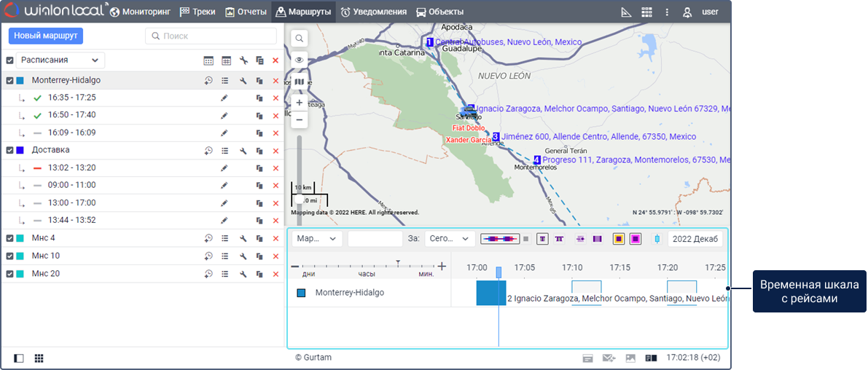Click the Новый маршрут button
Image resolution: width=868 pixels, height=370 pixels.
(x=46, y=36)
